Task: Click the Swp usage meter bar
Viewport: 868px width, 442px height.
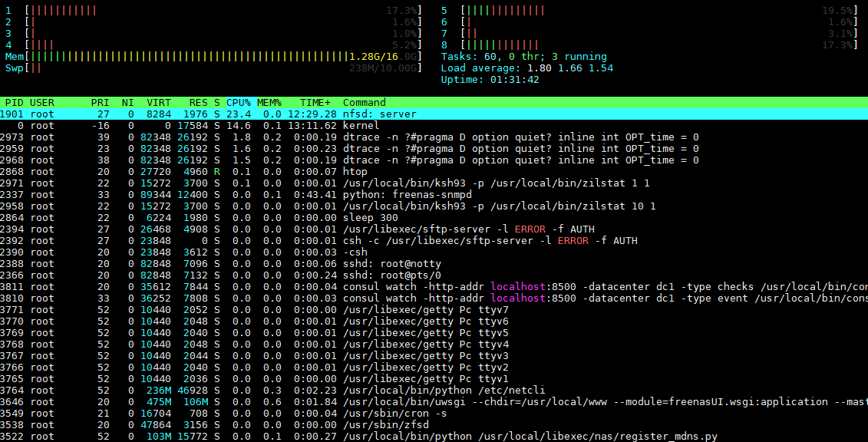Action: click(213, 68)
